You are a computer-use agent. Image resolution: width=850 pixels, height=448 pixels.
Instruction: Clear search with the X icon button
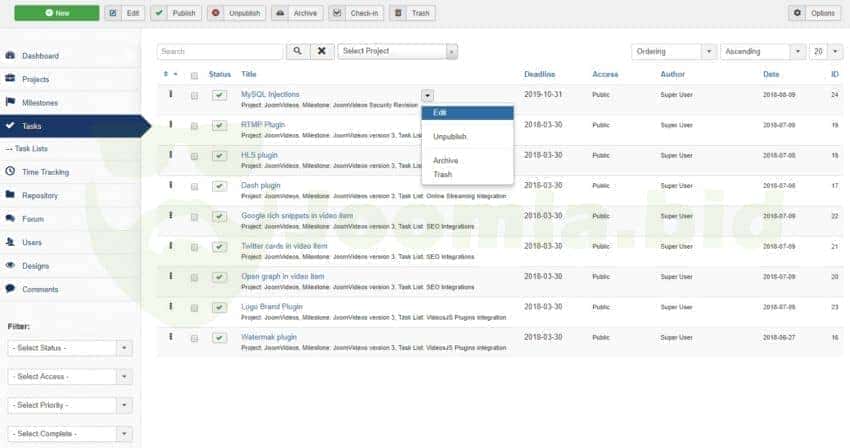pos(321,51)
